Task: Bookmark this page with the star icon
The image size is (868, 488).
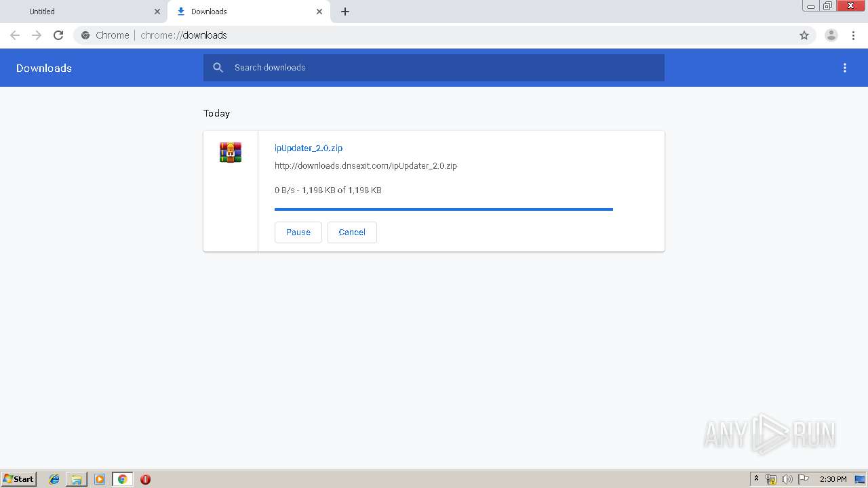Action: (804, 35)
